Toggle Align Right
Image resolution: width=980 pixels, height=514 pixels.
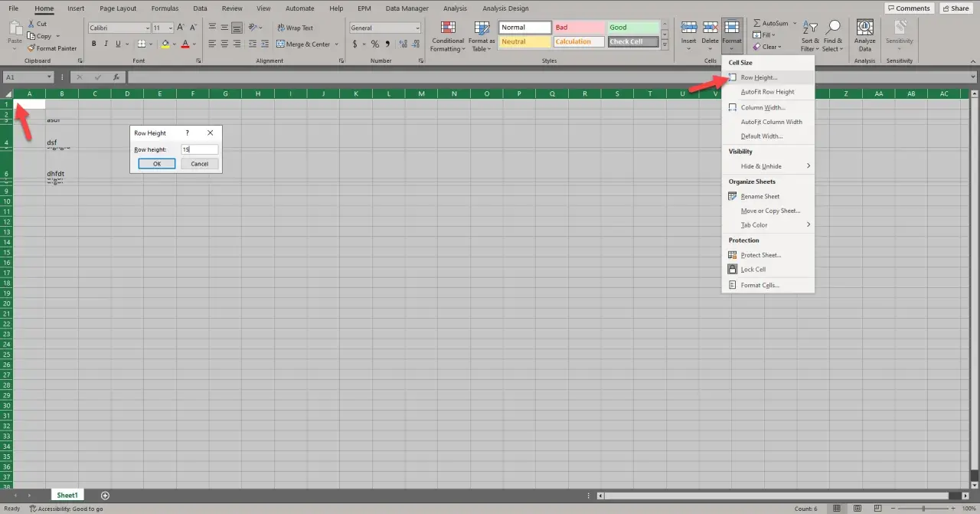click(238, 44)
